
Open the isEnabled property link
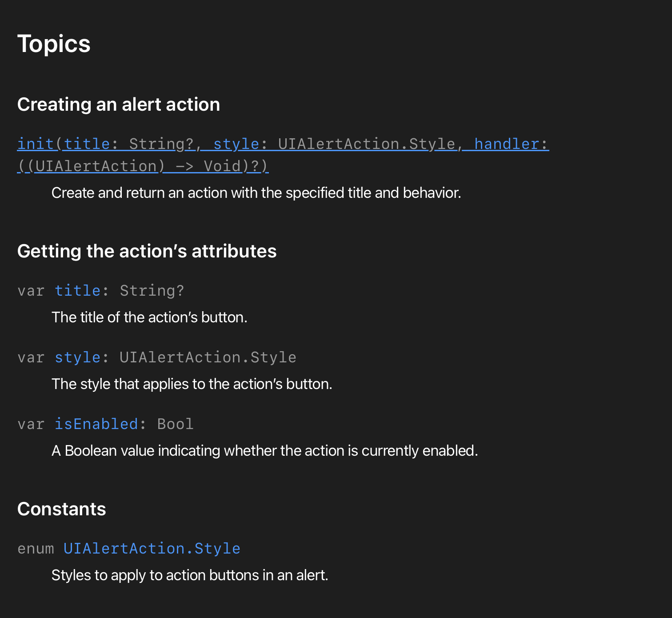96,424
